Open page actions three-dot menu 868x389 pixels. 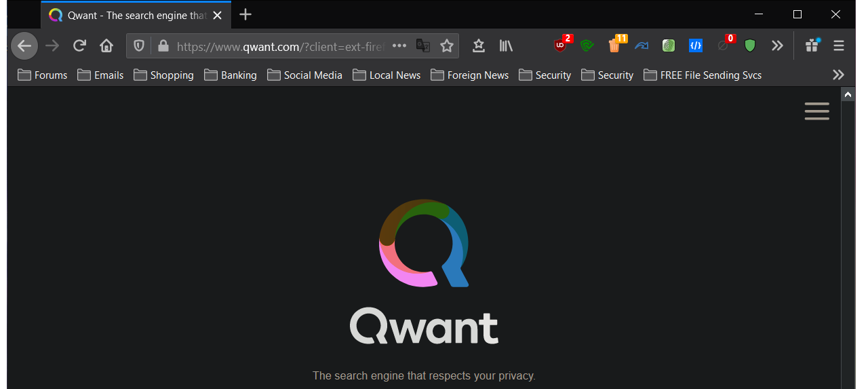399,45
